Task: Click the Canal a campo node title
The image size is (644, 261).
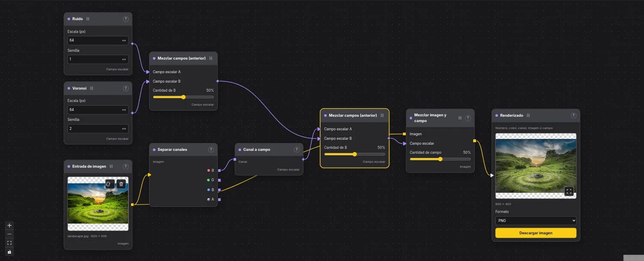Action: [257, 150]
